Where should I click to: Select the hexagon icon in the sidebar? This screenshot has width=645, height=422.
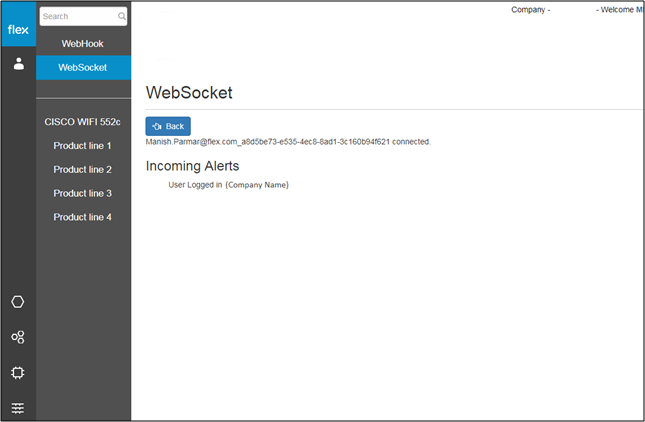[x=18, y=301]
